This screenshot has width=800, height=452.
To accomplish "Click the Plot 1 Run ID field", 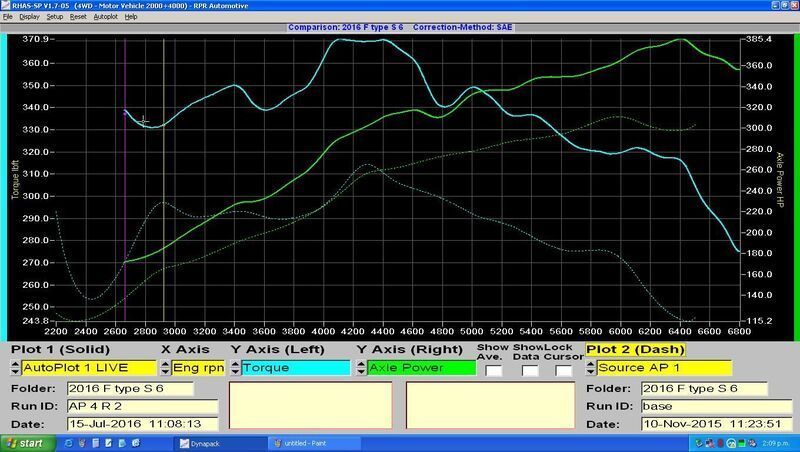I will [144, 406].
